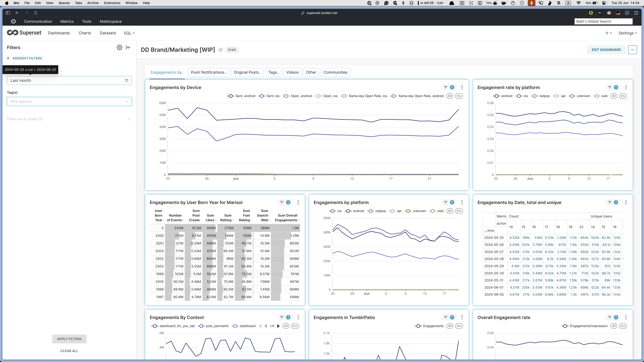The height and width of the screenshot is (362, 644).
Task: Open Engagement rate by platform kebab menu
Action: pos(626,87)
